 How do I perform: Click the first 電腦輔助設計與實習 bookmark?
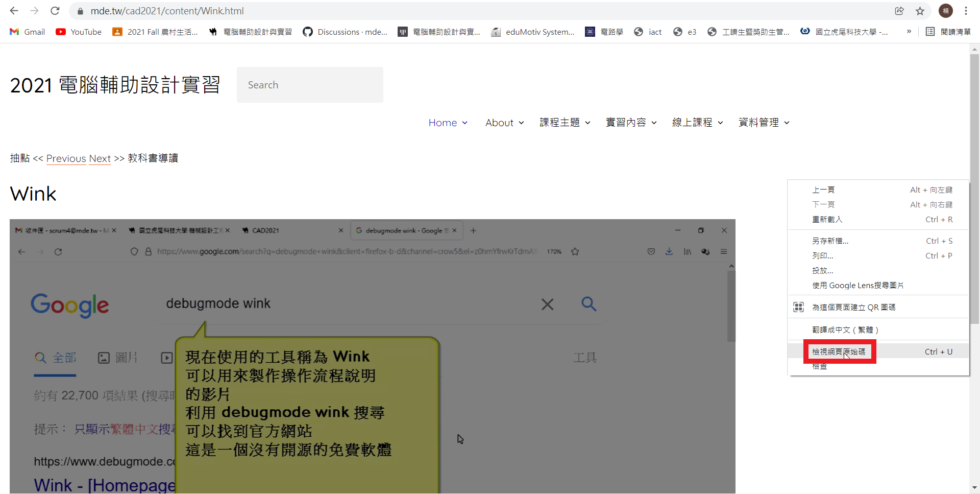[x=251, y=32]
